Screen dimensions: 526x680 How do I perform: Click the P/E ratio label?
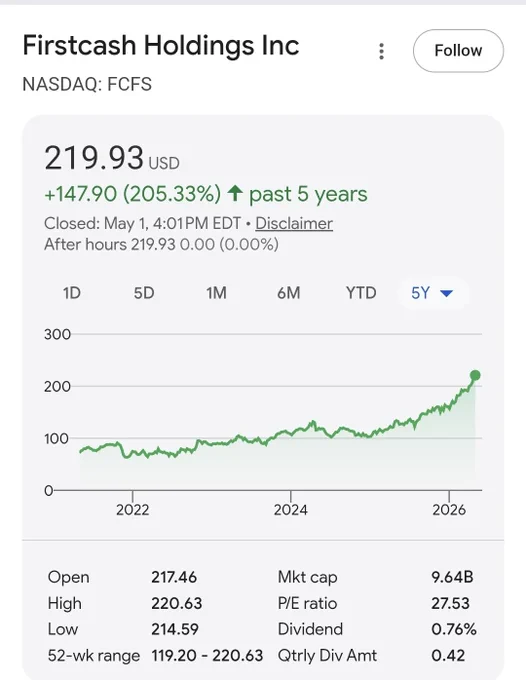point(307,603)
